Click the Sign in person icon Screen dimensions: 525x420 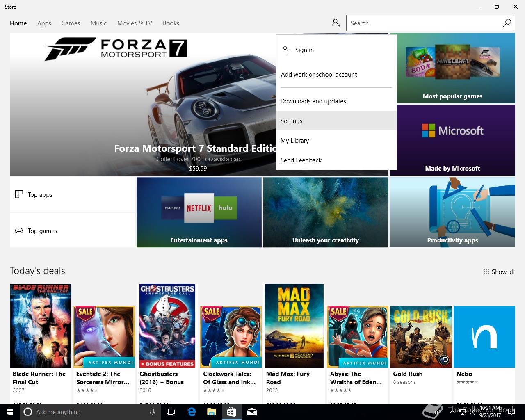286,50
